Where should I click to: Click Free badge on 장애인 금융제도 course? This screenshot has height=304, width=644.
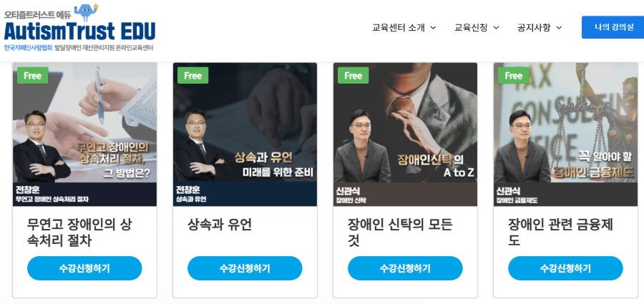(513, 76)
